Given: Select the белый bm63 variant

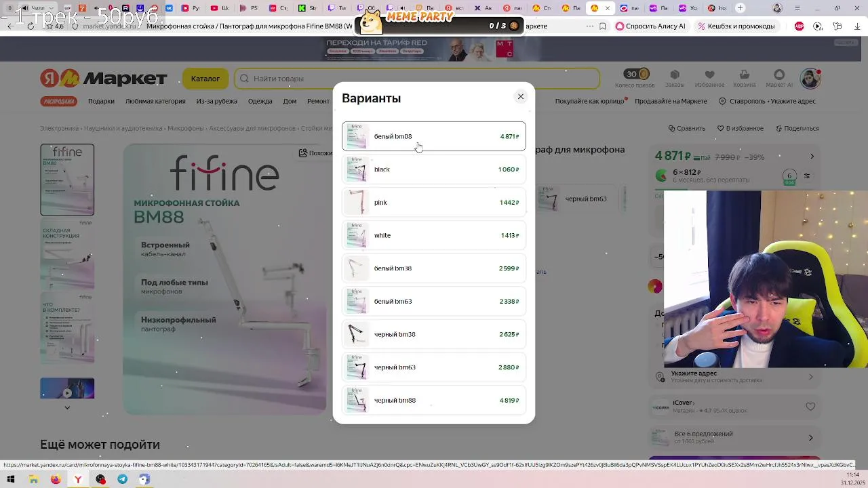Looking at the screenshot, I should [433, 301].
